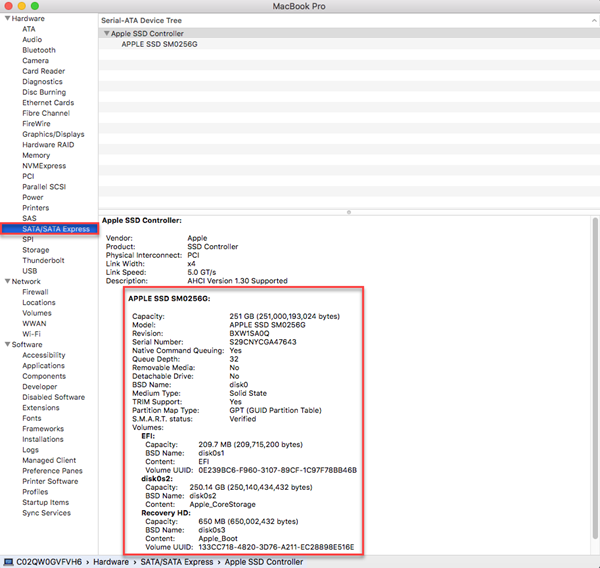Select Installations under Software
This screenshot has height=568, width=600.
43,439
